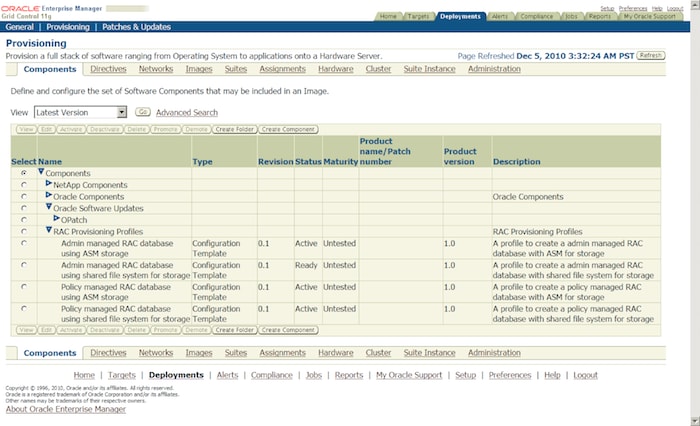Image resolution: width=700 pixels, height=426 pixels.
Task: Expand the NetApp Components node
Action: 49,184
